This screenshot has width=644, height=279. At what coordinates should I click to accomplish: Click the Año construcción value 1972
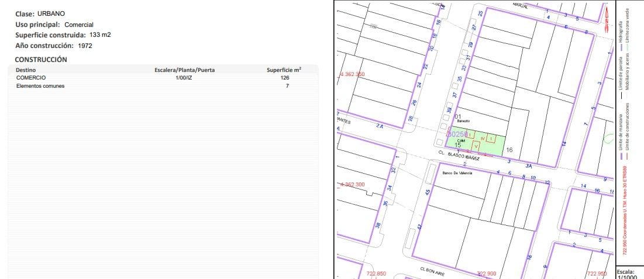85,46
